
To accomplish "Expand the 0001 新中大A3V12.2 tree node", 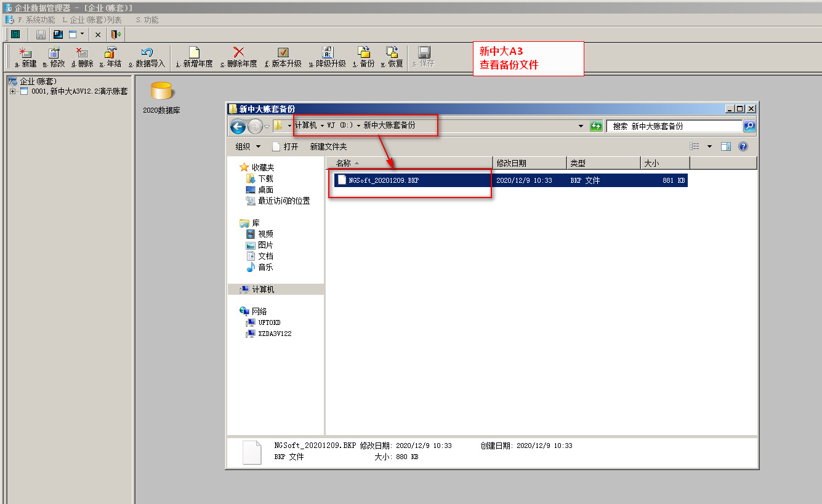I will [x=12, y=91].
